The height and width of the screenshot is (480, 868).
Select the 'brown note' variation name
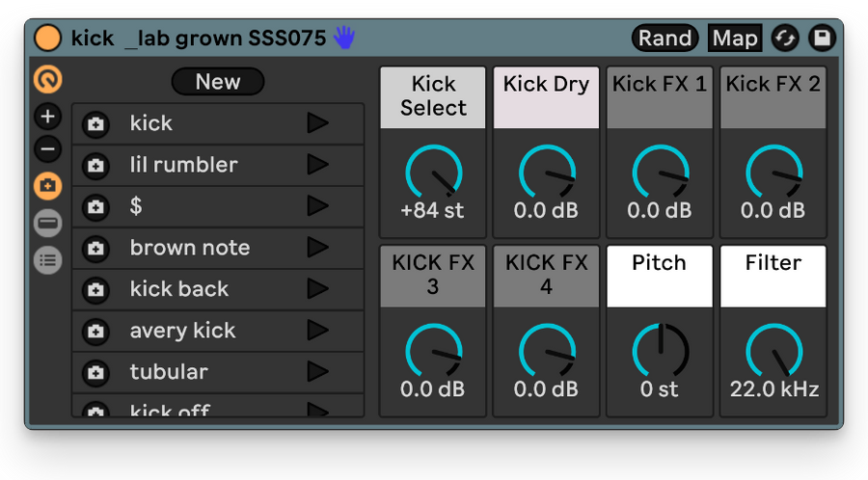pos(190,247)
